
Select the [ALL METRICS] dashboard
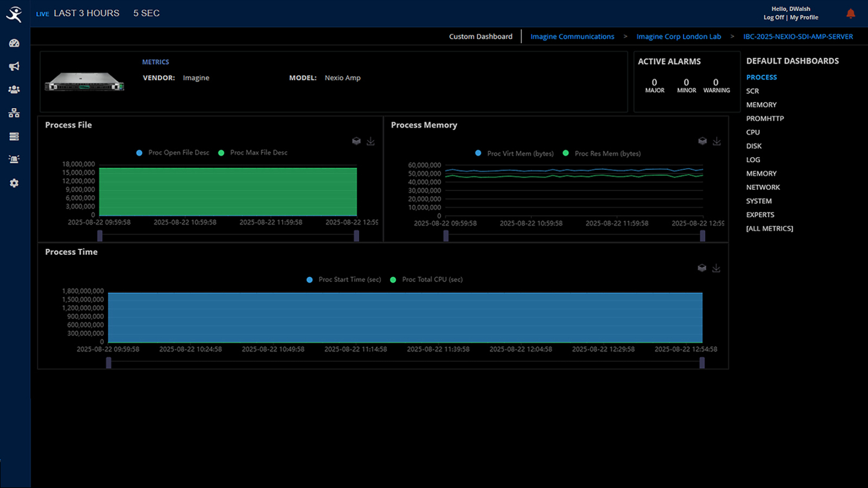pos(770,229)
